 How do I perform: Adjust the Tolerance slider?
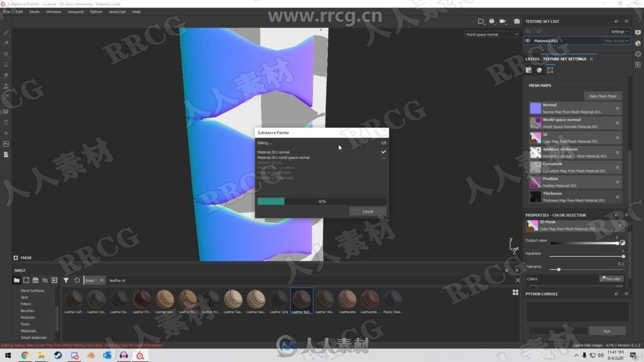coord(587,269)
